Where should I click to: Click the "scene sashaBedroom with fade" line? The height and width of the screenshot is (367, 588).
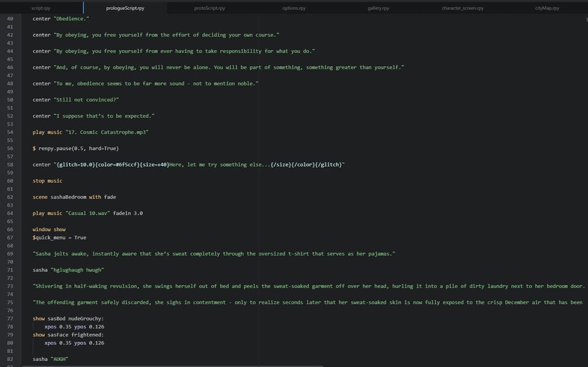pyautogui.click(x=74, y=197)
